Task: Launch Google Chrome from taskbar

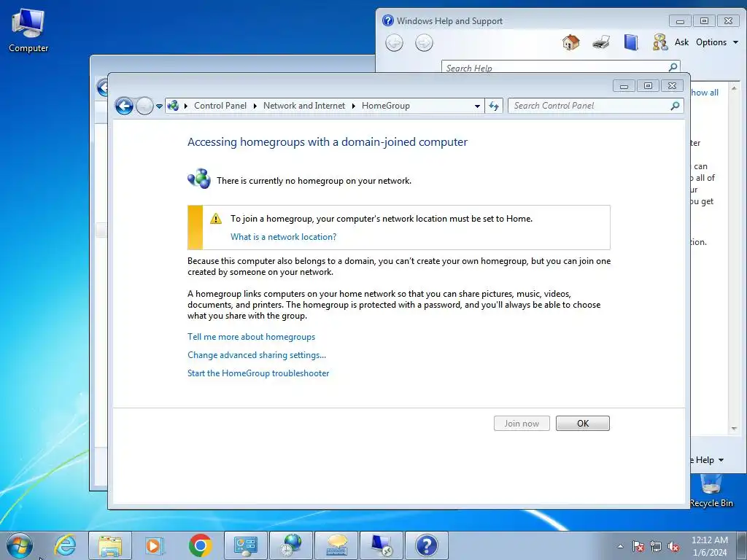Action: click(200, 545)
